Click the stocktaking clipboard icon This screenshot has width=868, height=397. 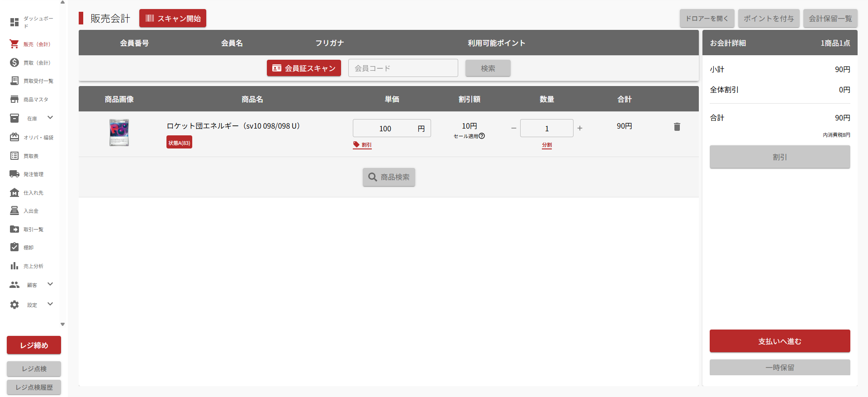pos(14,247)
